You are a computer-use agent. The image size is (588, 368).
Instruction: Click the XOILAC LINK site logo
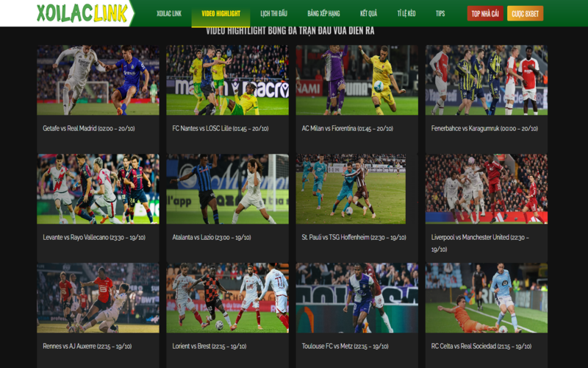tap(82, 13)
